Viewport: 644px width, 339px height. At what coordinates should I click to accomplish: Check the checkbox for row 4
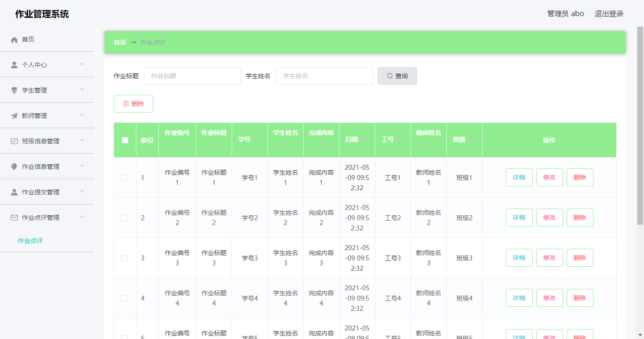124,298
